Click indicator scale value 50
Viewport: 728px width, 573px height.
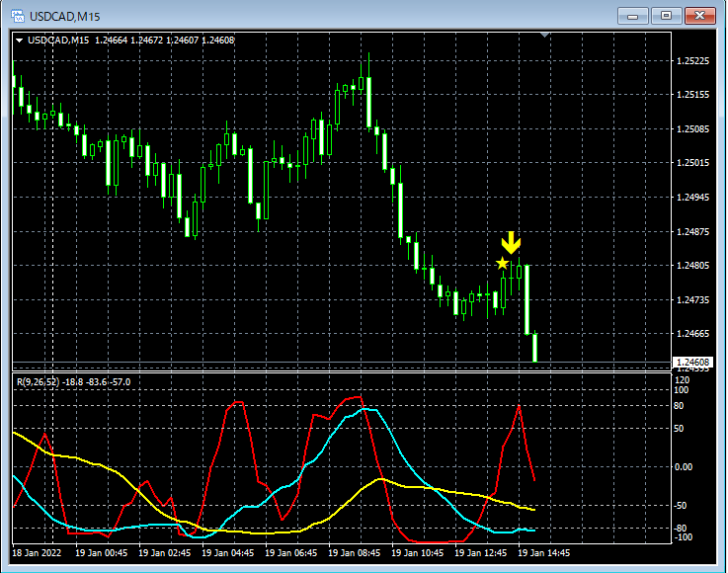click(679, 429)
